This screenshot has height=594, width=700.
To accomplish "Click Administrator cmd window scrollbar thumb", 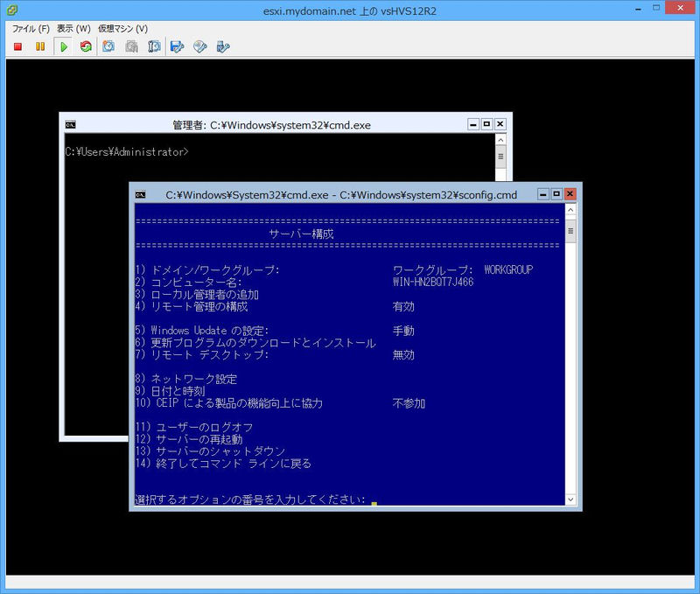I will coord(500,157).
